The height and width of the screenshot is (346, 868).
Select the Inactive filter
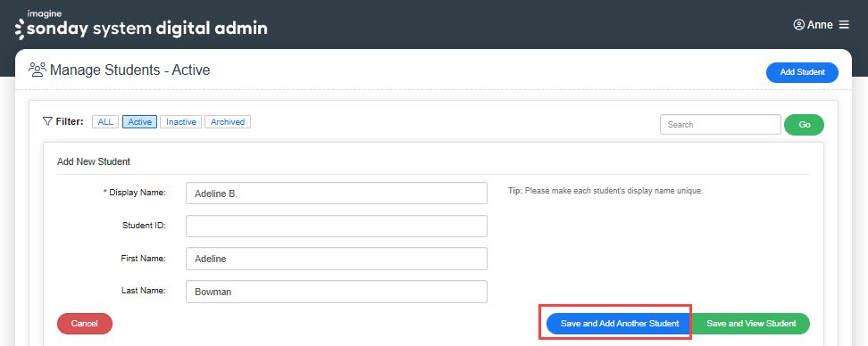[x=181, y=121]
